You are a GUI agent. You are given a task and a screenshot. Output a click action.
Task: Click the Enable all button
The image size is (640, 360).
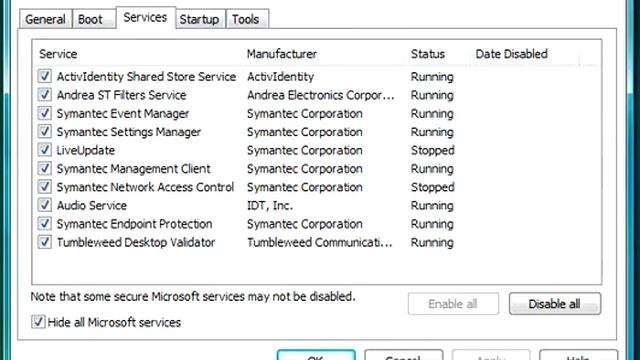pyautogui.click(x=453, y=304)
